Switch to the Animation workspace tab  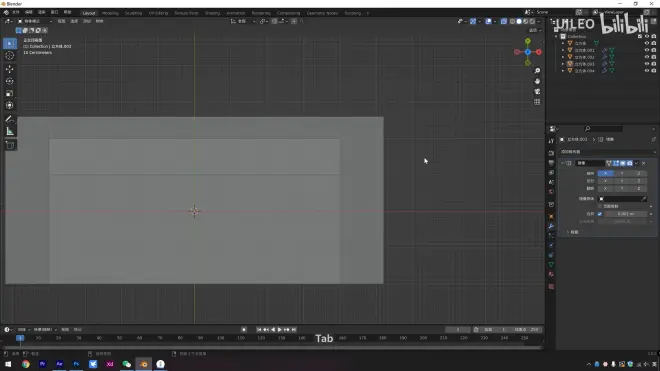pyautogui.click(x=236, y=13)
